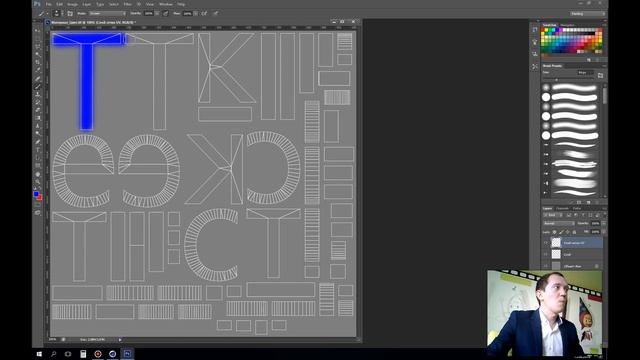Lock transparent pixels in Layers panel

coord(554,232)
